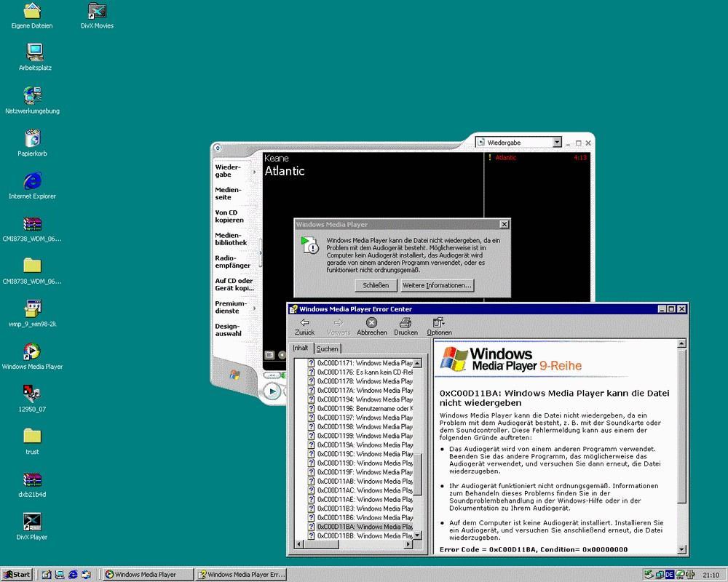
Task: Select the Papierkorb recycle bin icon
Action: click(x=32, y=143)
